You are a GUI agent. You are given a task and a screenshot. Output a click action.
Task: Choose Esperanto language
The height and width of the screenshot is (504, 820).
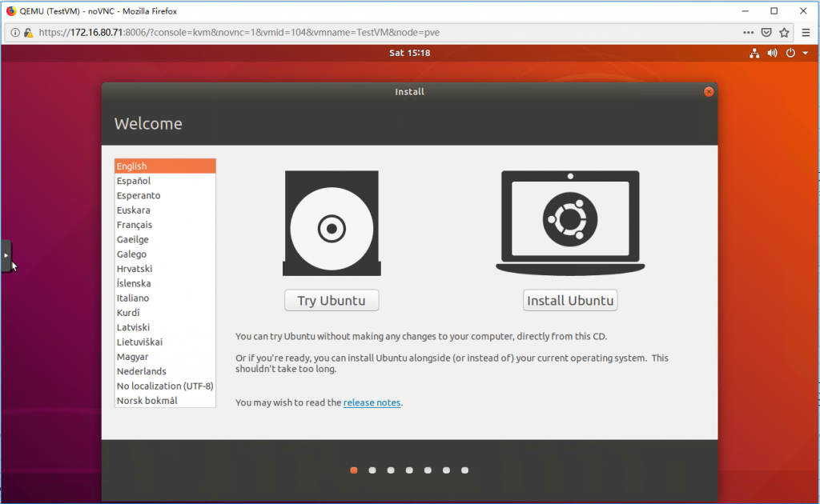[x=165, y=195]
